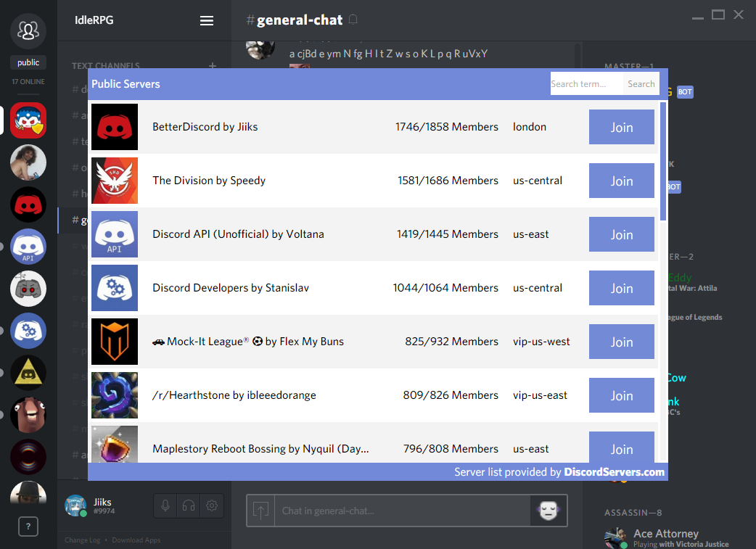The width and height of the screenshot is (756, 549).
Task: Click Discord API thumbnail in server list
Action: [x=115, y=234]
